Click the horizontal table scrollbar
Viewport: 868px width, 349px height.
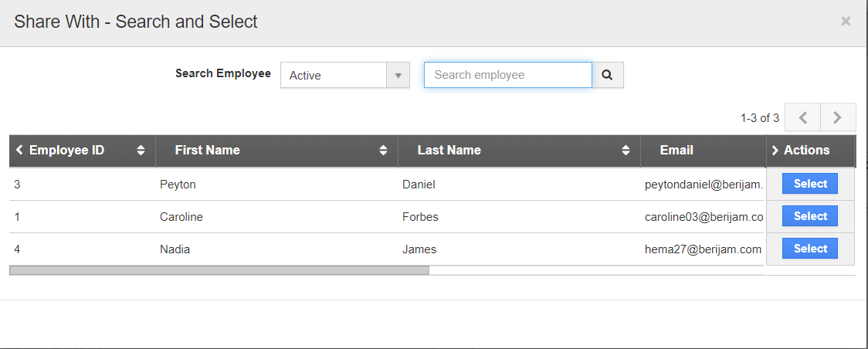[x=219, y=270]
